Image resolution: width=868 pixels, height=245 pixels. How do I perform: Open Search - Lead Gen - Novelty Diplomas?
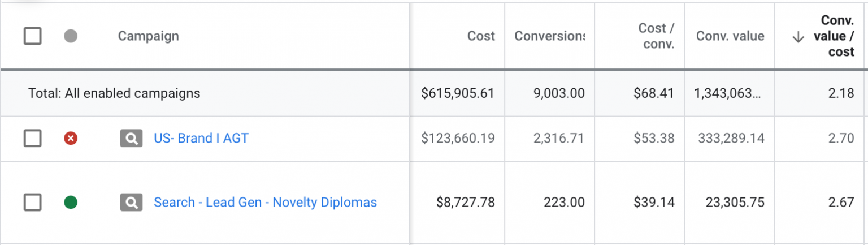(x=265, y=202)
